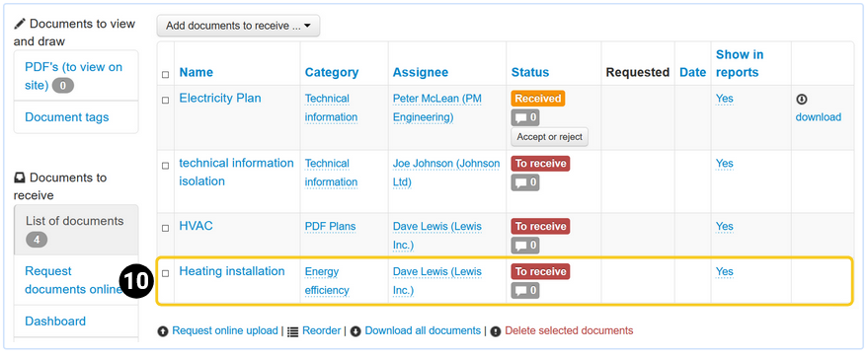The image size is (868, 357).
Task: Sort by the Status column header
Action: [530, 72]
